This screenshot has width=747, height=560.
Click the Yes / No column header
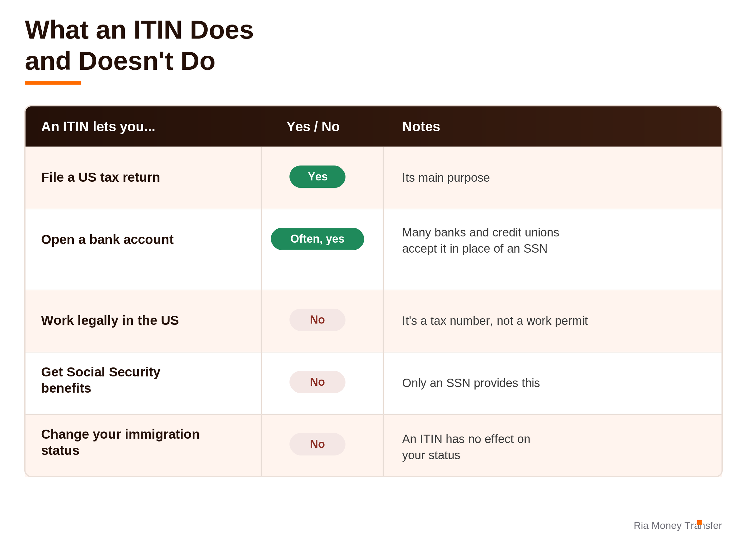(x=313, y=127)
